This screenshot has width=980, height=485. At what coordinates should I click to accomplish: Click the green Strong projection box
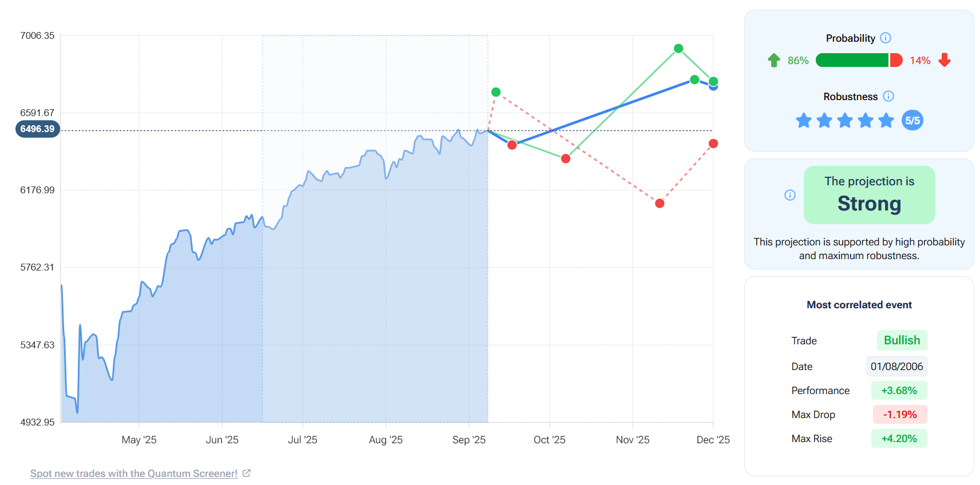coord(869,194)
